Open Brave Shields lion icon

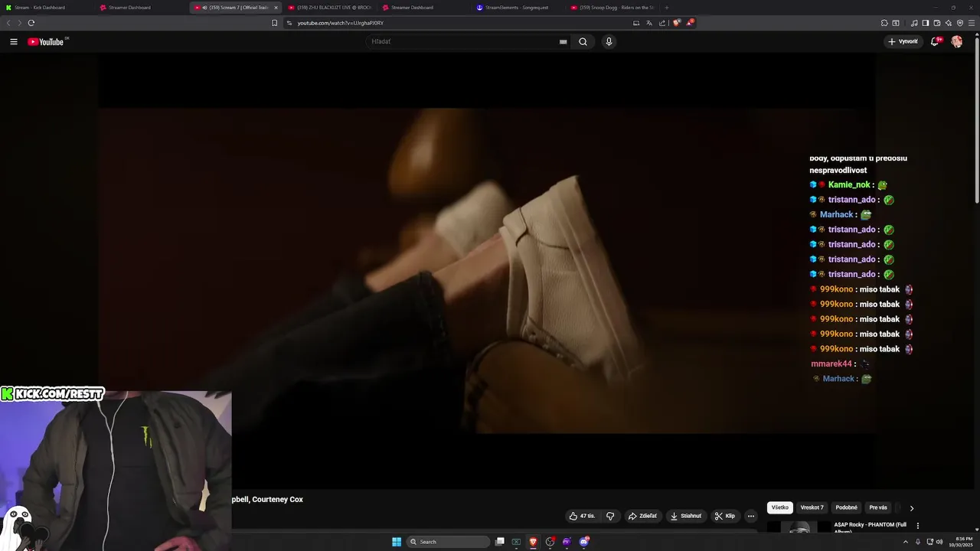pyautogui.click(x=676, y=23)
